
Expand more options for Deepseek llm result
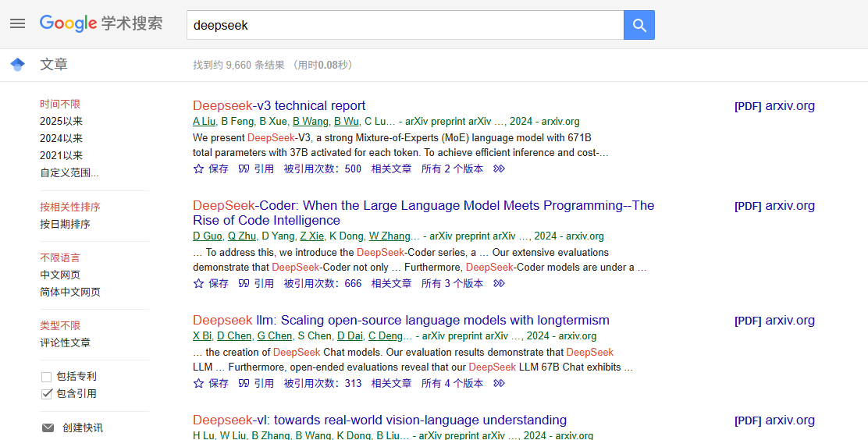tap(499, 383)
